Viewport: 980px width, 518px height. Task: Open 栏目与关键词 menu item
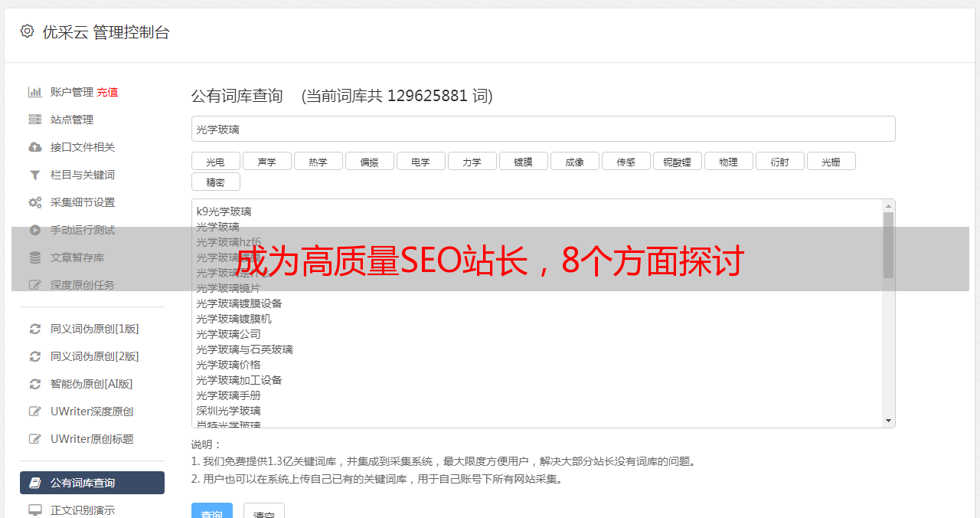(83, 175)
